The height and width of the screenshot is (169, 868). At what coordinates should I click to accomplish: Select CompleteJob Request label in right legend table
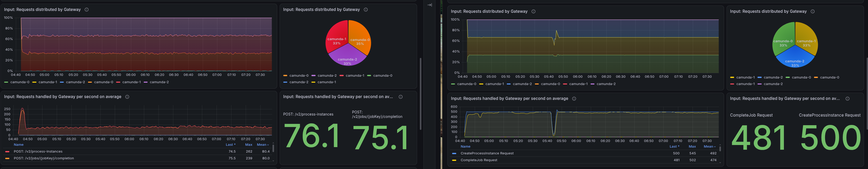click(x=479, y=160)
